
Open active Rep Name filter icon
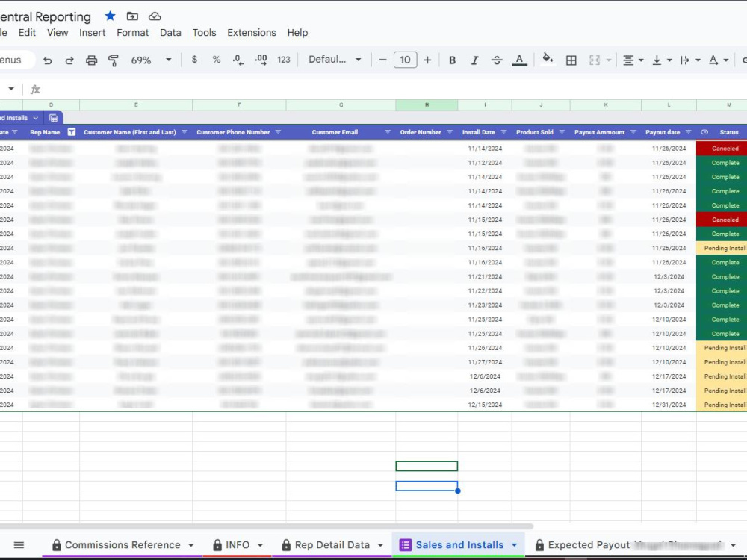pyautogui.click(x=72, y=132)
